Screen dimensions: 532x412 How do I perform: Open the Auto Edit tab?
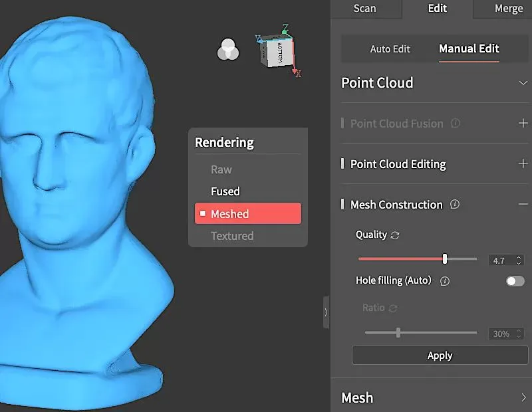pyautogui.click(x=390, y=49)
